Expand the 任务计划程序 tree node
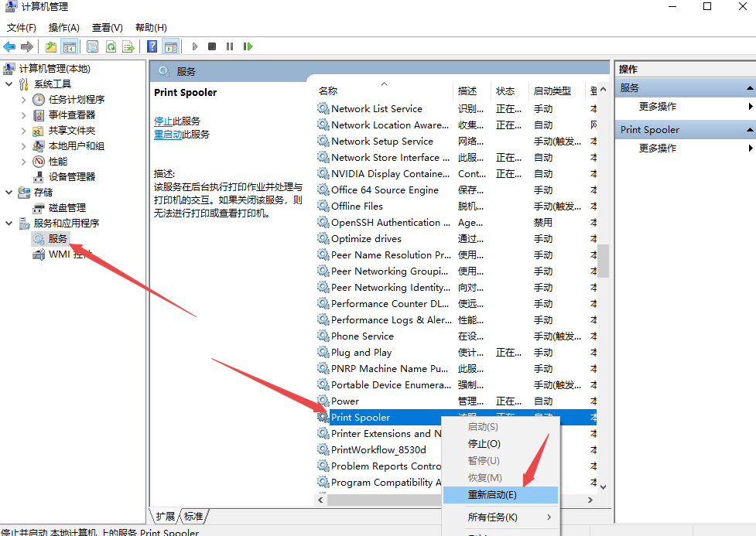Screen dimensions: 756x536 (x=23, y=100)
